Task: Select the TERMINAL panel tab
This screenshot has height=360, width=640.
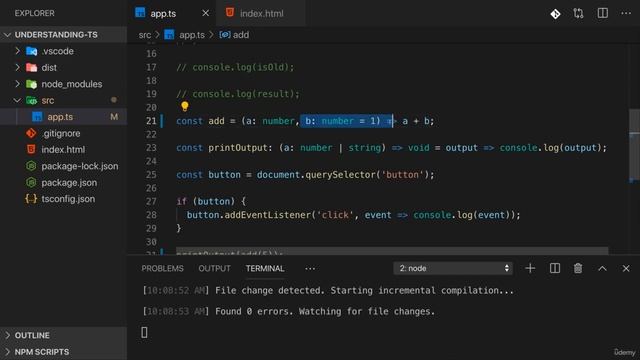Action: click(265, 269)
